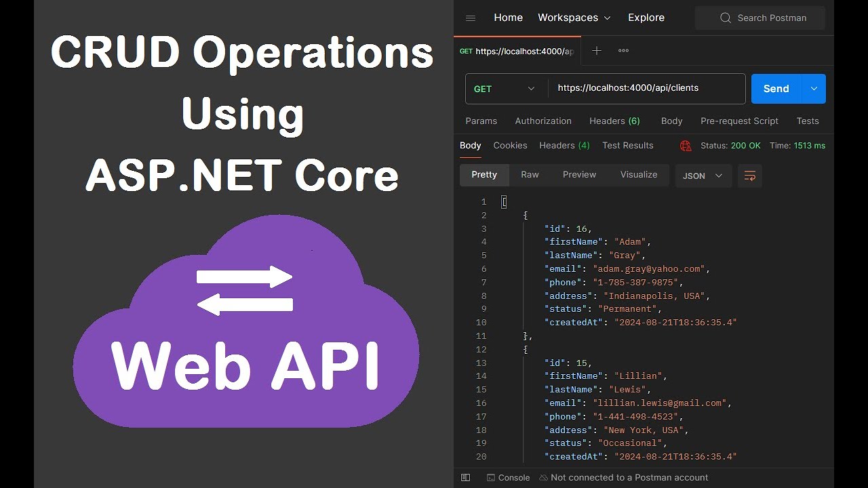
Task: Click the request URL field
Action: 647,88
